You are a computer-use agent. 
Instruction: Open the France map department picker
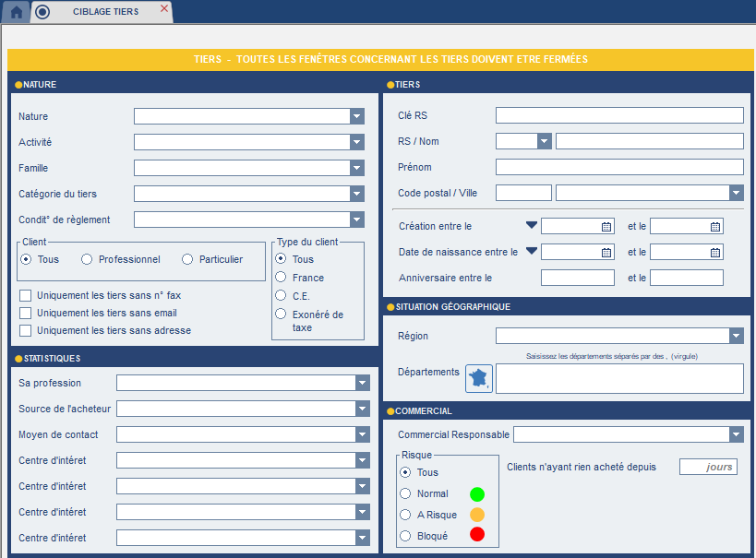click(x=479, y=379)
